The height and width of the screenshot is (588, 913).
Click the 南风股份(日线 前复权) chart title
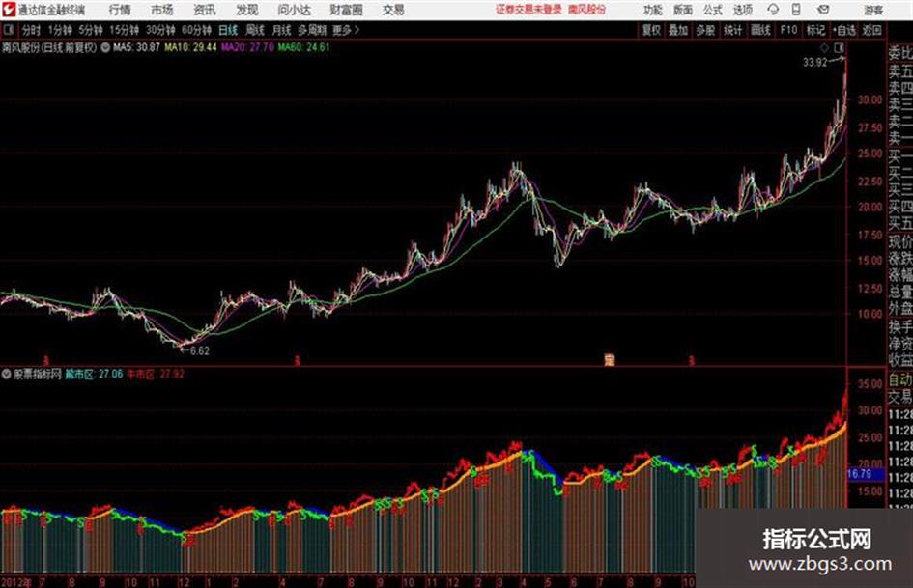coord(49,47)
